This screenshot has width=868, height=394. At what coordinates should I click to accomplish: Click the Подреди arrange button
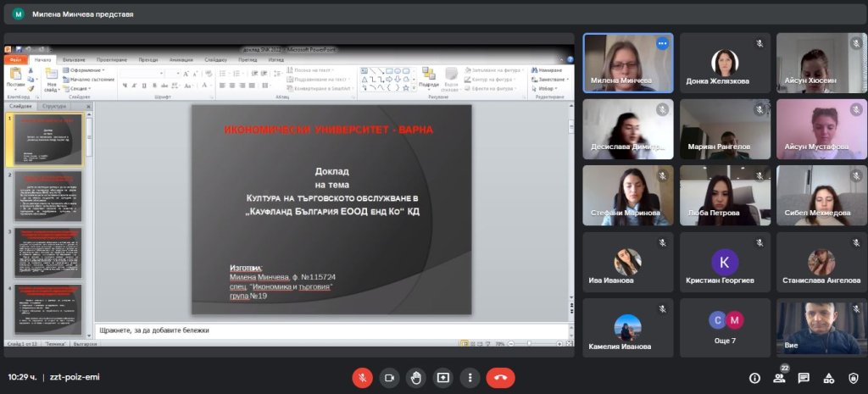click(x=428, y=79)
